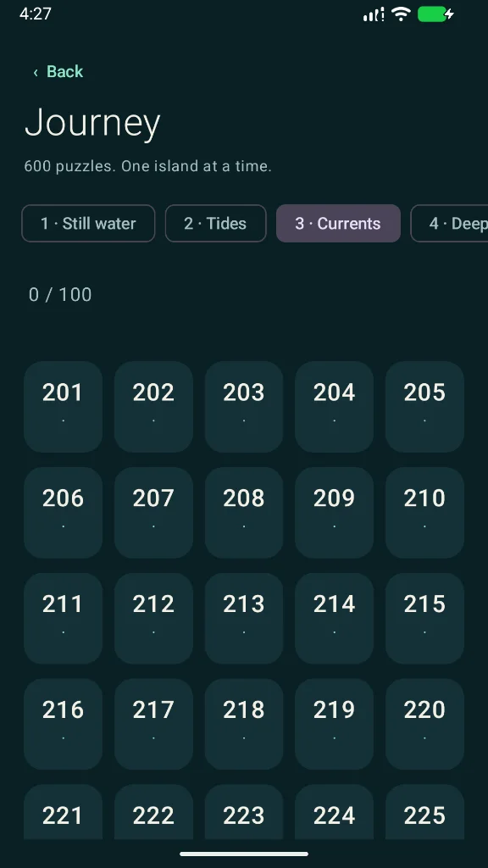Select puzzle 220
The width and height of the screenshot is (488, 868).
425,724
